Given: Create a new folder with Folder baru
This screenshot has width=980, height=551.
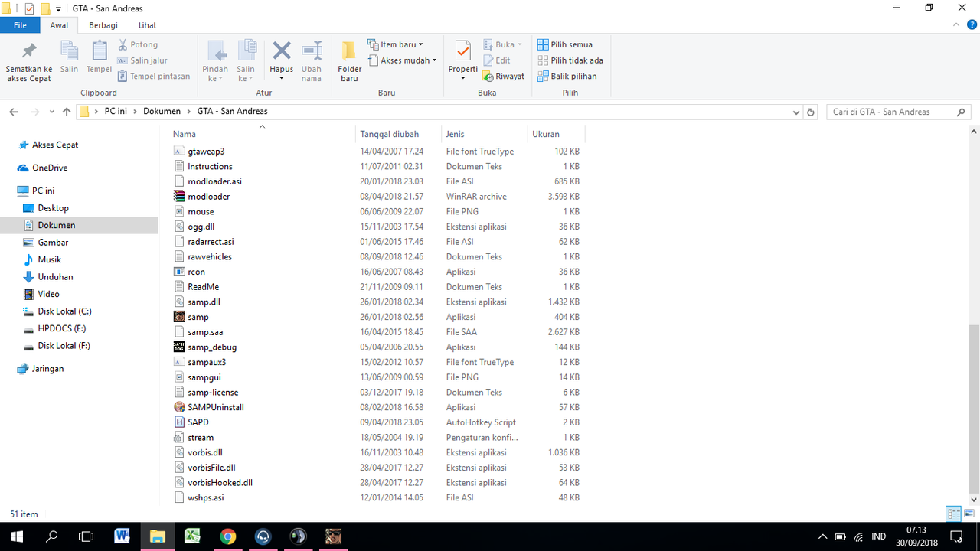Looking at the screenshot, I should click(x=349, y=61).
